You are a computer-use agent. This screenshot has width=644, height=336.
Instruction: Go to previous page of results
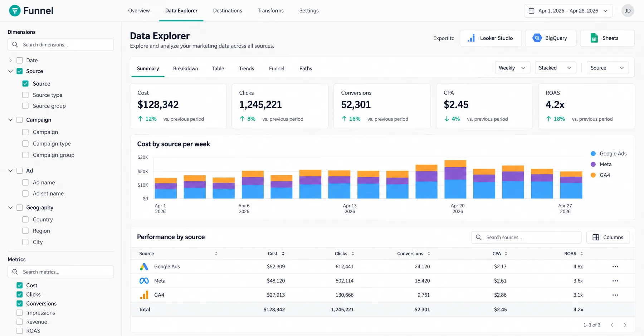[612, 325]
